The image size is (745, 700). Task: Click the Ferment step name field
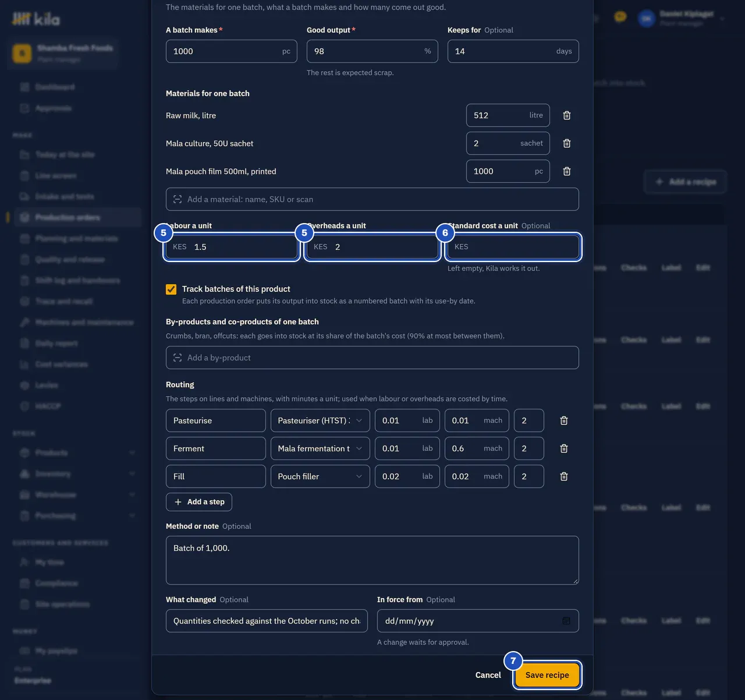click(x=216, y=448)
